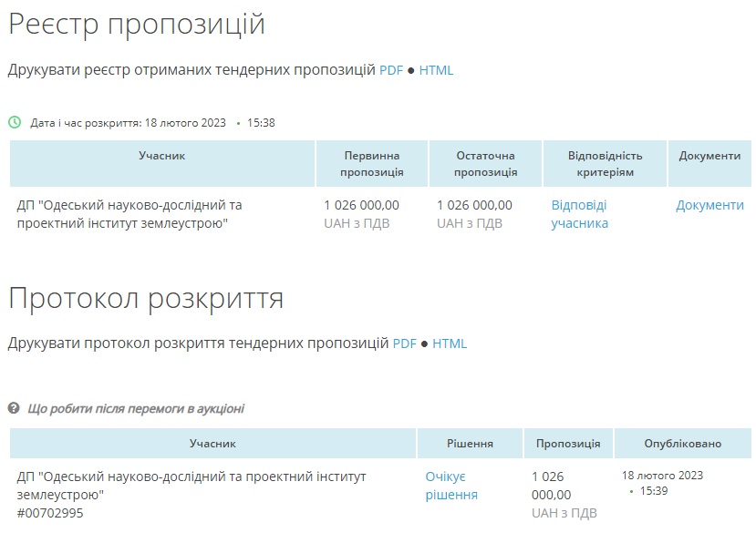Screen dimensions: 756x533
Task: Open PDF of the opening protocol
Action: 404,343
